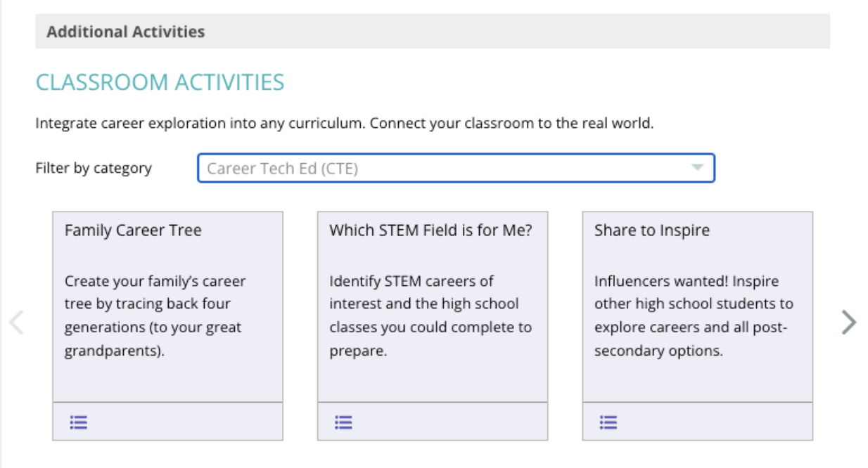Viewport: 868px width, 468px height.
Task: Click the Identify STEM careers description text
Action: point(430,316)
